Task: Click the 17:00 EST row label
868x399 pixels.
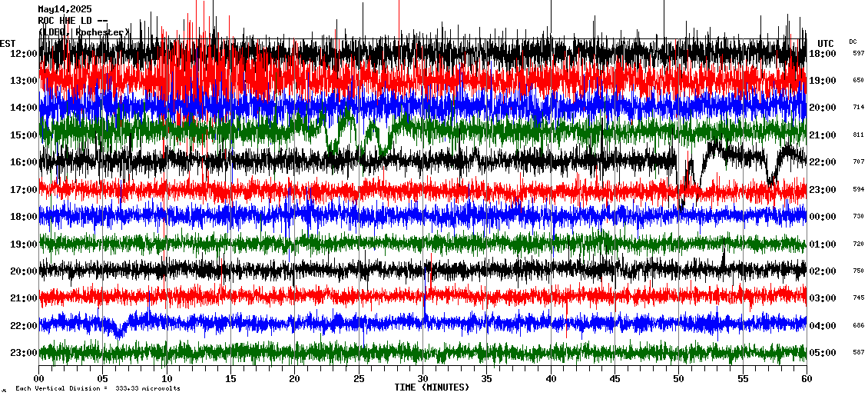Action: (x=25, y=190)
